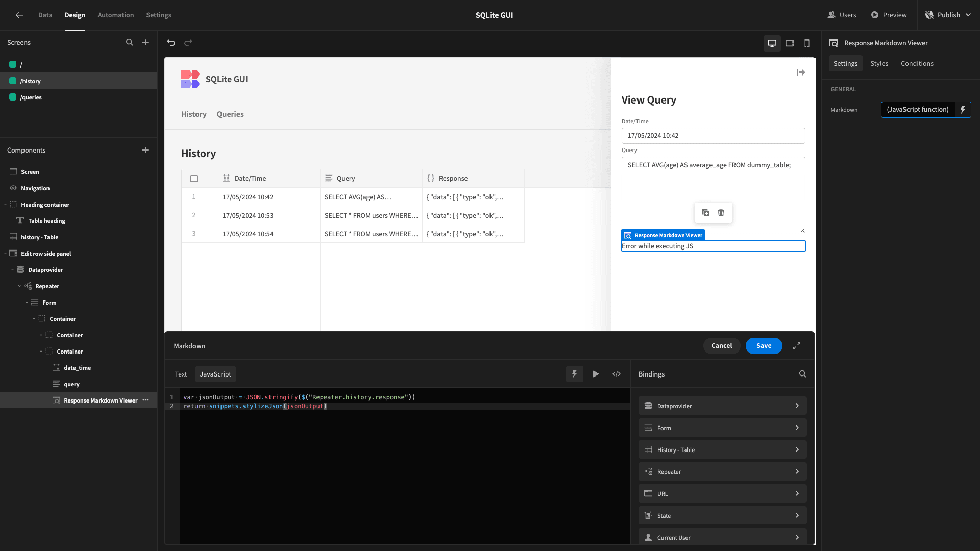
Task: Toggle the bindings lightning icon in editor
Action: coord(575,374)
